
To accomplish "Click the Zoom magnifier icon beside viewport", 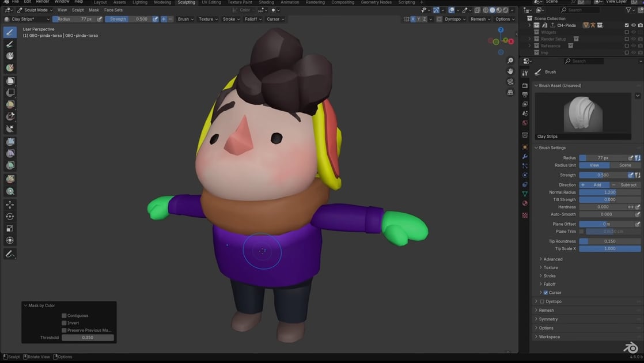I will click(x=510, y=60).
